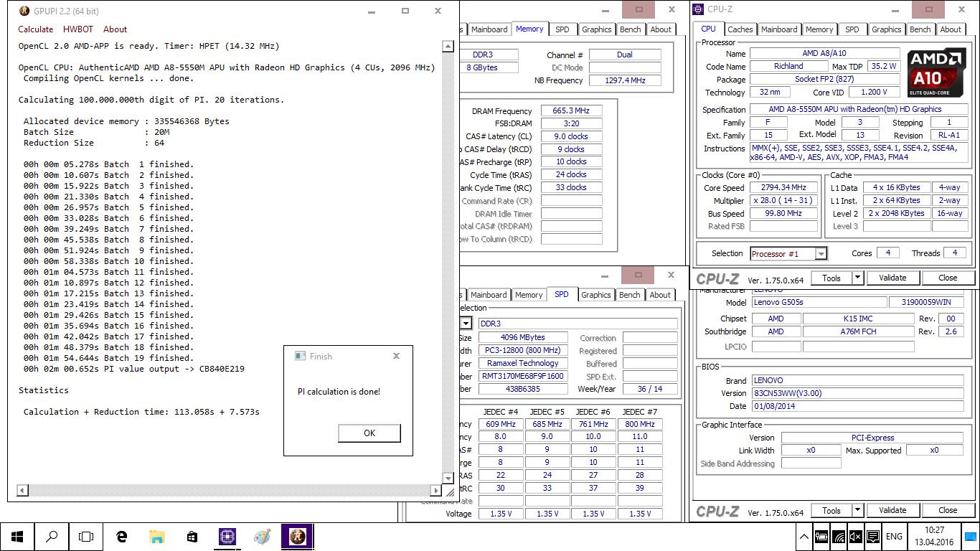Viewport: 980px width, 551px height.
Task: Expand Tools dropdown arrow in mainboard CPU-Z window
Action: click(x=857, y=510)
